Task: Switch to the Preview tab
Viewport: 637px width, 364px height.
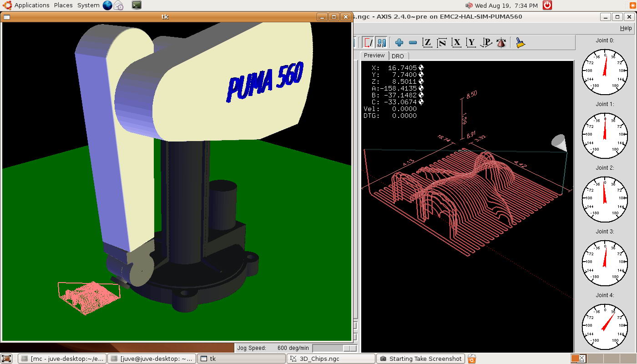Action: tap(374, 56)
